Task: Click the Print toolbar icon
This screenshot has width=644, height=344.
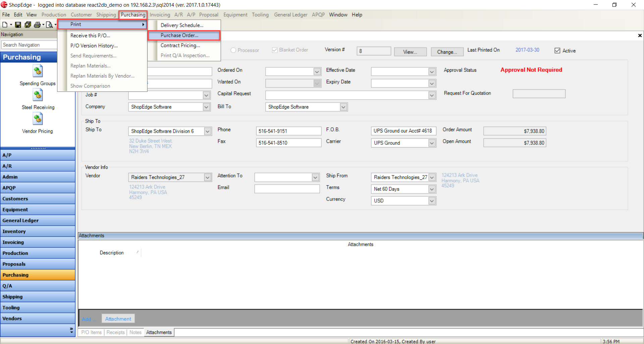Action: click(37, 24)
